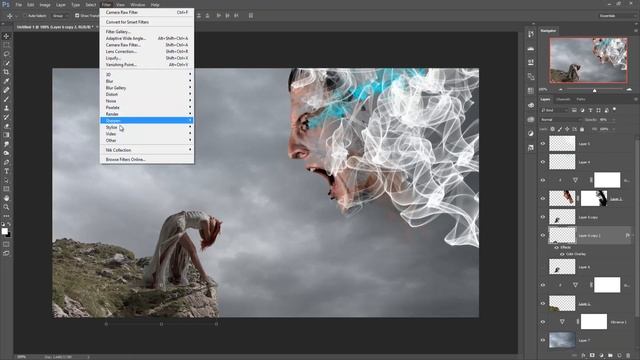
Task: Hide the Color Overlay effect eye
Action: pyautogui.click(x=562, y=254)
